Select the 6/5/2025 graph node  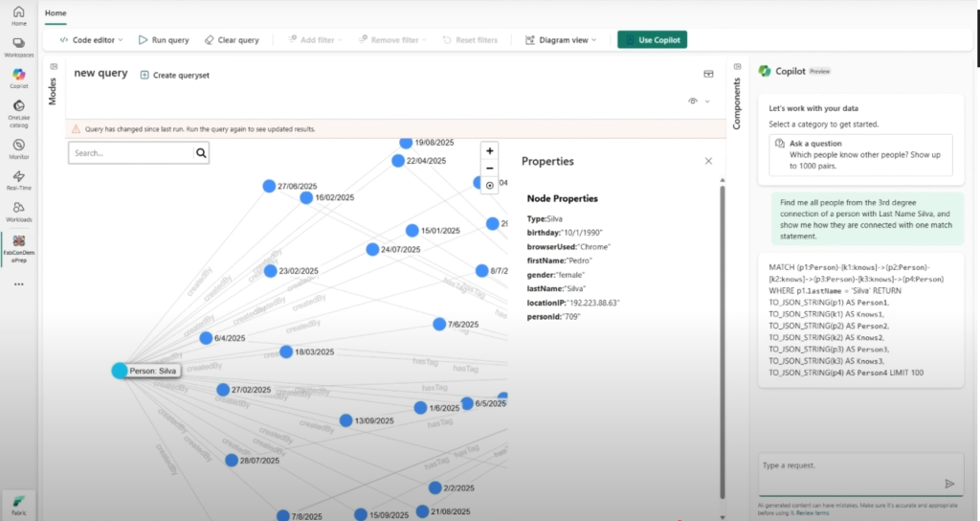tap(467, 403)
